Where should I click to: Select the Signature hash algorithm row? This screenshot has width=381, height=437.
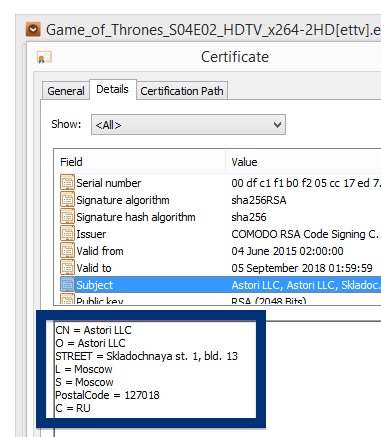218,217
